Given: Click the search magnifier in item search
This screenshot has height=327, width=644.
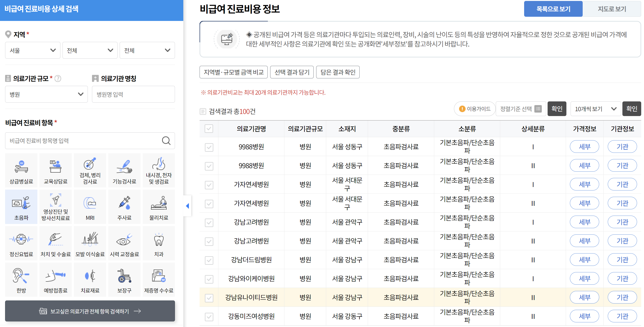Looking at the screenshot, I should pyautogui.click(x=166, y=141).
